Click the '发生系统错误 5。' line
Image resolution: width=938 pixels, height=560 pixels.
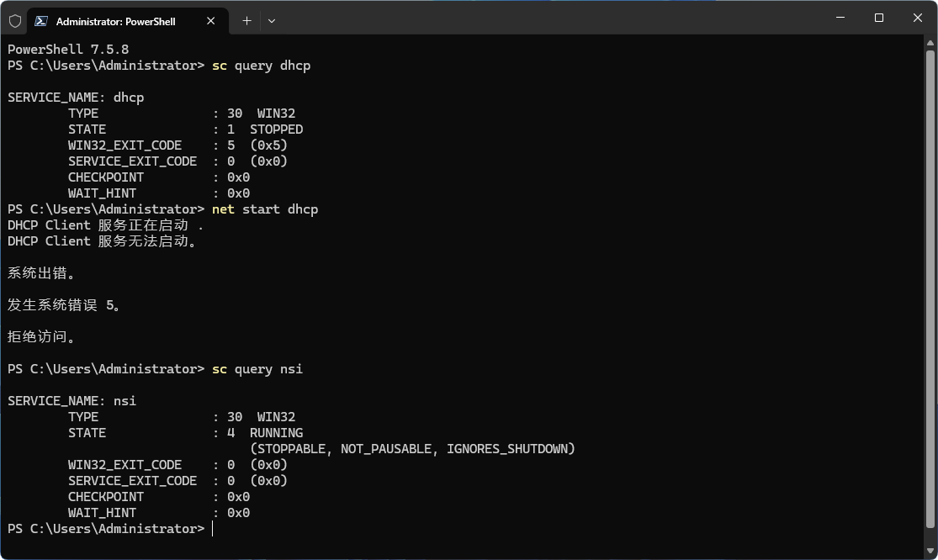pos(65,305)
